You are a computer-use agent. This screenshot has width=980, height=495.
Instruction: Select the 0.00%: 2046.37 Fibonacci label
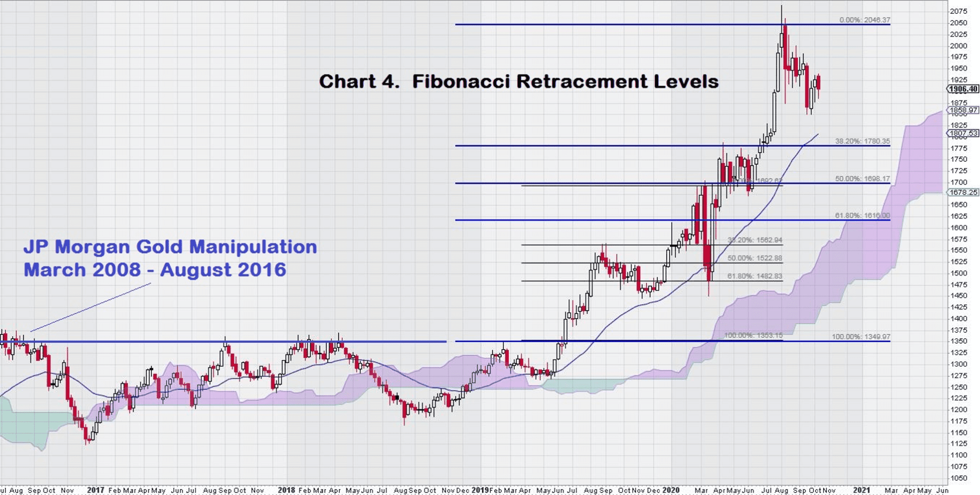click(x=864, y=20)
